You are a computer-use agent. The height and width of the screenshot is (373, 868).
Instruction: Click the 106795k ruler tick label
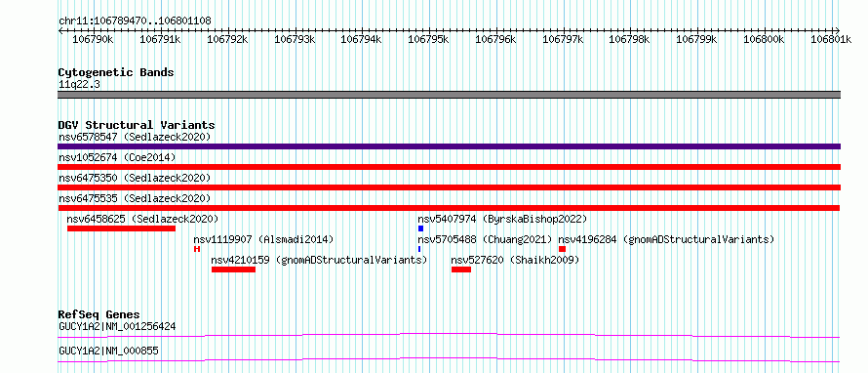click(428, 39)
